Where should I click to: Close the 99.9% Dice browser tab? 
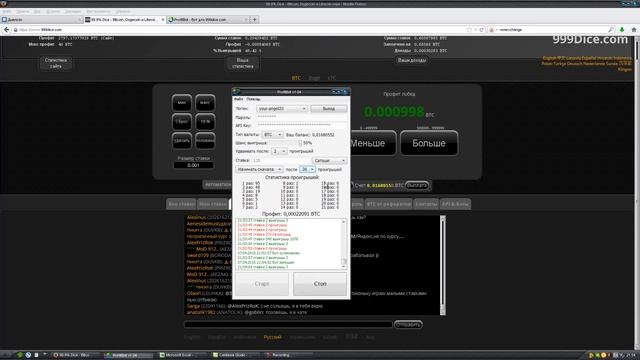(163, 20)
